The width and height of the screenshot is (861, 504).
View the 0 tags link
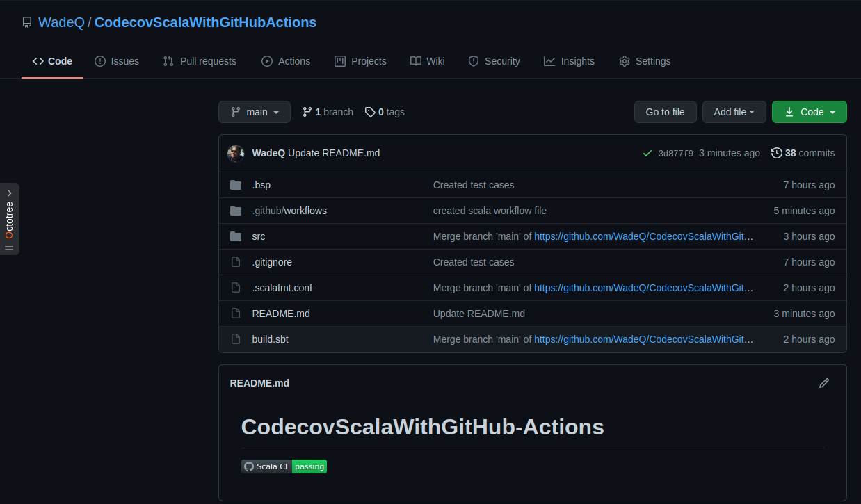[x=385, y=112]
